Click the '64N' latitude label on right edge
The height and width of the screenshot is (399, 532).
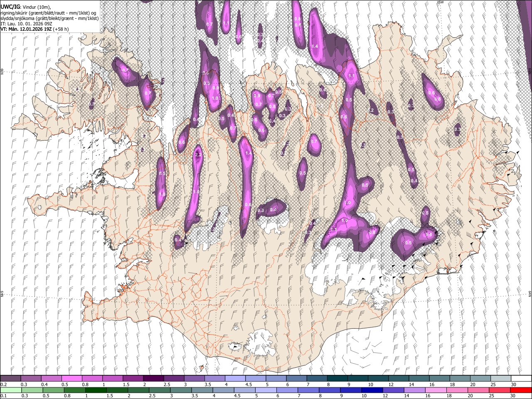530,294
